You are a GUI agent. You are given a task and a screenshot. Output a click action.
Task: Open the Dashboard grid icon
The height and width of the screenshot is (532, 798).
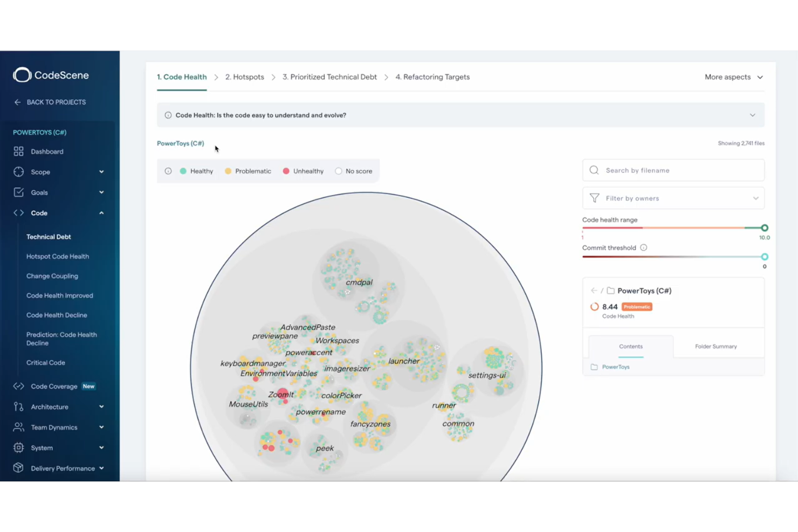coord(18,151)
